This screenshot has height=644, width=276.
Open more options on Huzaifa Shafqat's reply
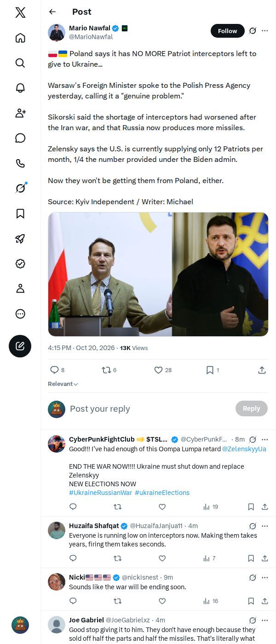click(264, 526)
